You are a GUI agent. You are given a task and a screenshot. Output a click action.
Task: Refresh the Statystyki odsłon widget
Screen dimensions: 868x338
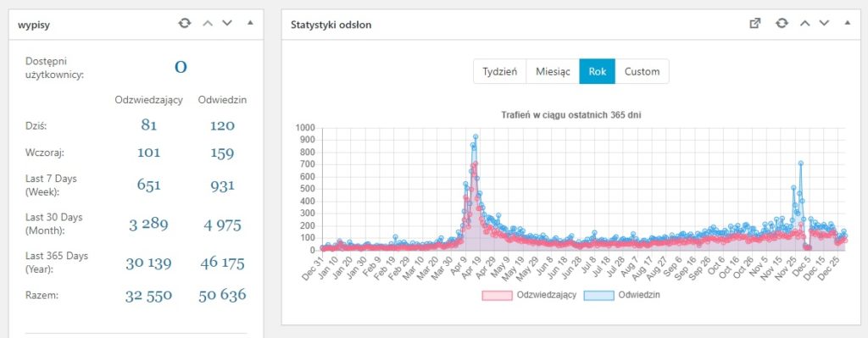(x=782, y=23)
